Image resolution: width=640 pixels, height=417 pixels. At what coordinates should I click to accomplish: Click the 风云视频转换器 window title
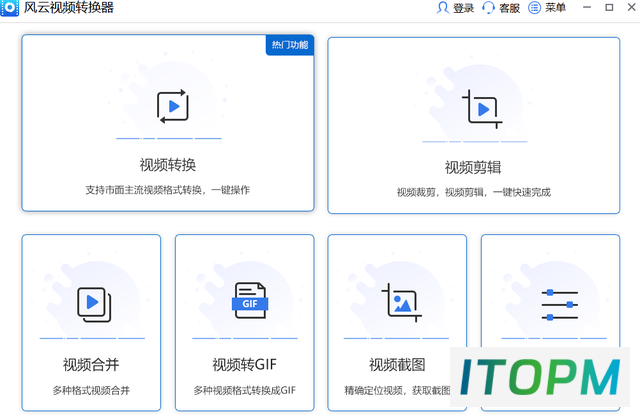pyautogui.click(x=69, y=8)
